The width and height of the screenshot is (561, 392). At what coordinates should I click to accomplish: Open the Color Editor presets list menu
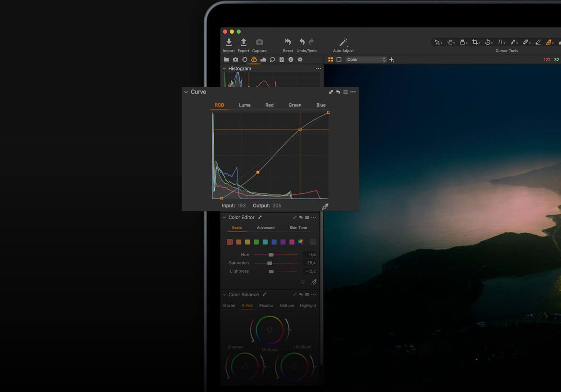[307, 217]
